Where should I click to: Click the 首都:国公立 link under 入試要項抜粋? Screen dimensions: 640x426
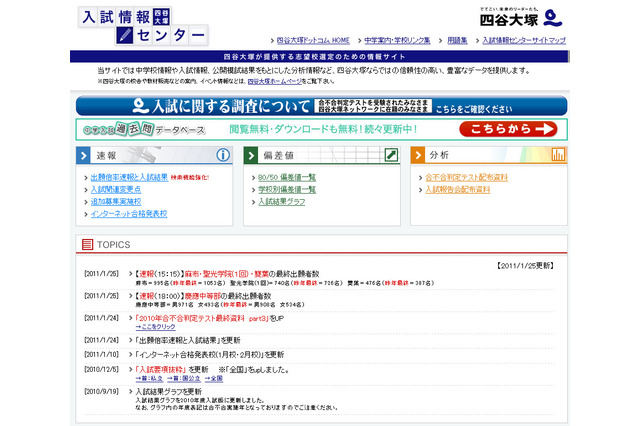[x=184, y=379]
